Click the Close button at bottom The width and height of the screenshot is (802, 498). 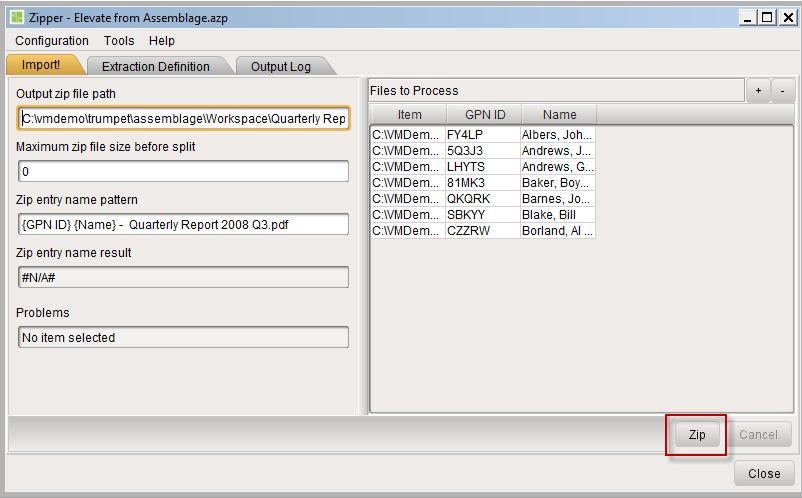point(764,473)
